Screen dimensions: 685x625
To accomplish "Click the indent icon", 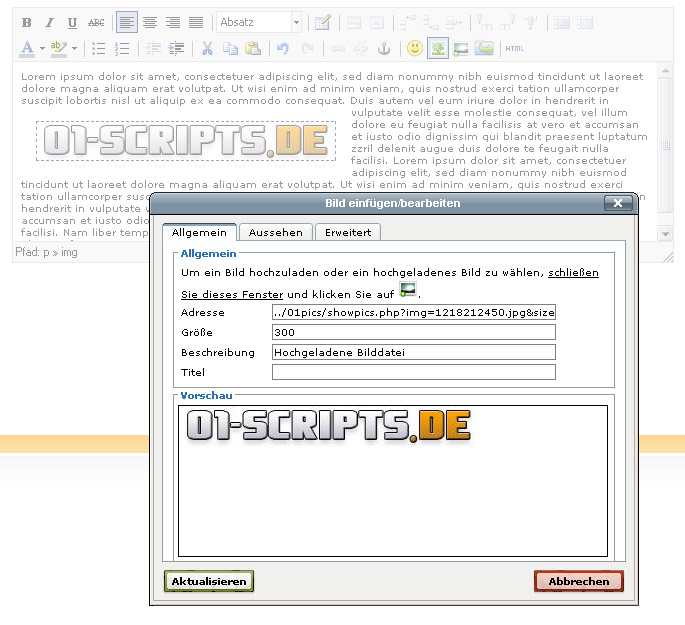I will click(x=176, y=48).
